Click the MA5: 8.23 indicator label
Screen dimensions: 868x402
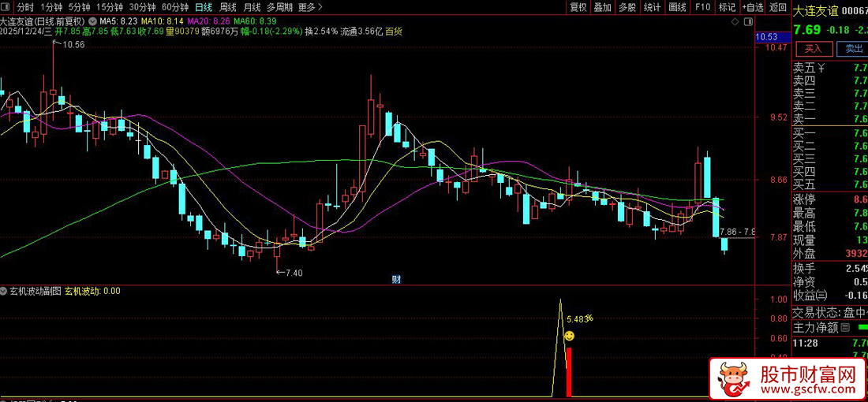click(x=118, y=21)
